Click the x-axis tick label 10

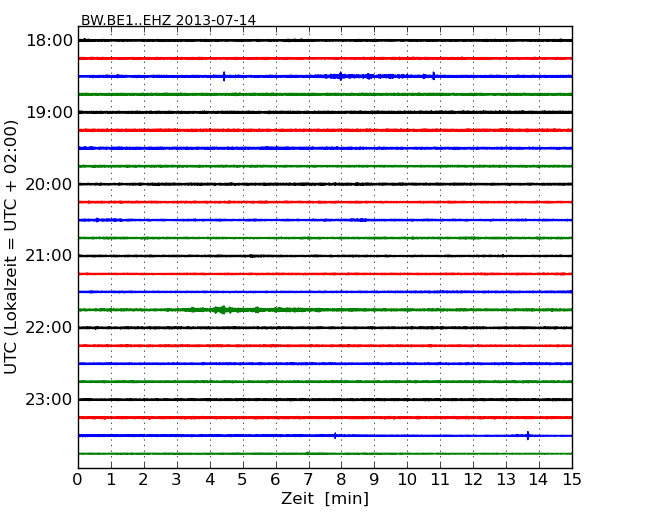(407, 480)
